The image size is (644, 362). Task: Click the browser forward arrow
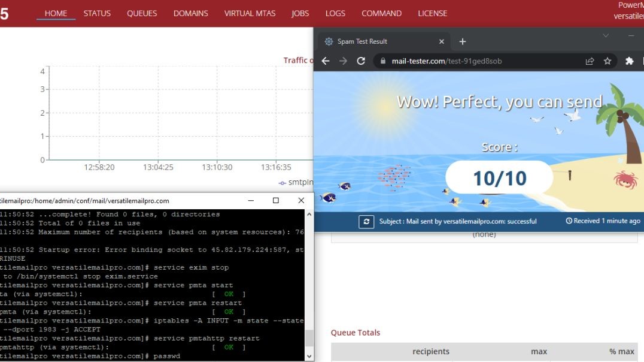coord(343,61)
